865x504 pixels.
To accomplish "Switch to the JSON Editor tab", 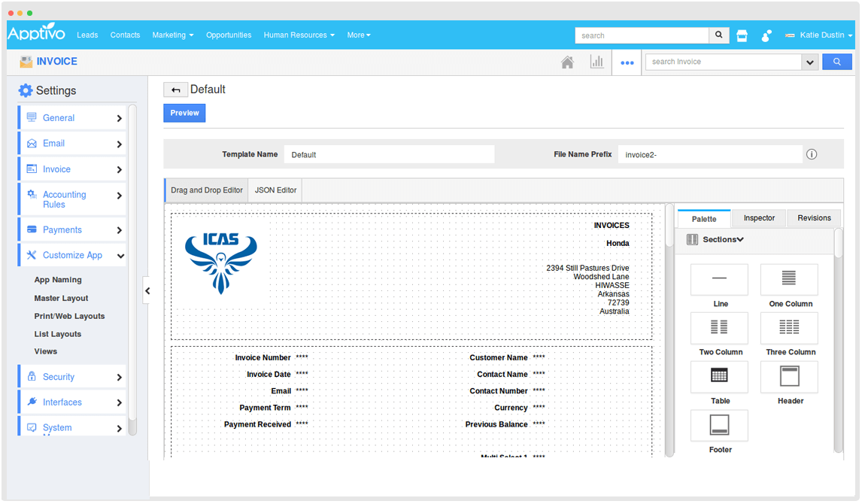I will pyautogui.click(x=275, y=190).
